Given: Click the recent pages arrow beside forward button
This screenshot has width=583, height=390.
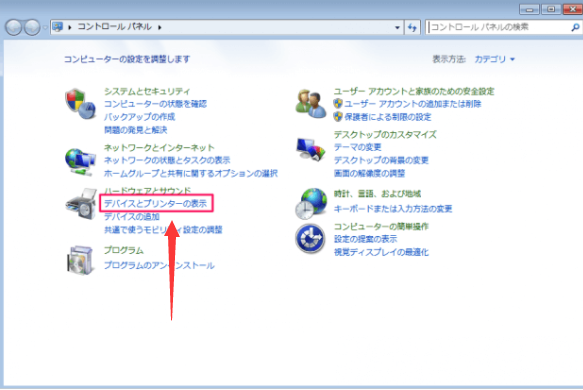Looking at the screenshot, I should 45,27.
